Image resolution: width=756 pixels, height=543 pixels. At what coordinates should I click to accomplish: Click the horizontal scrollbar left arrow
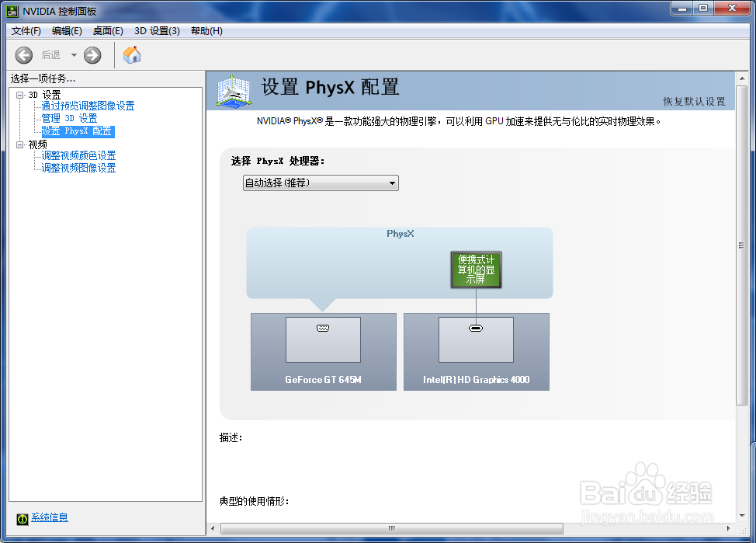coord(213,528)
